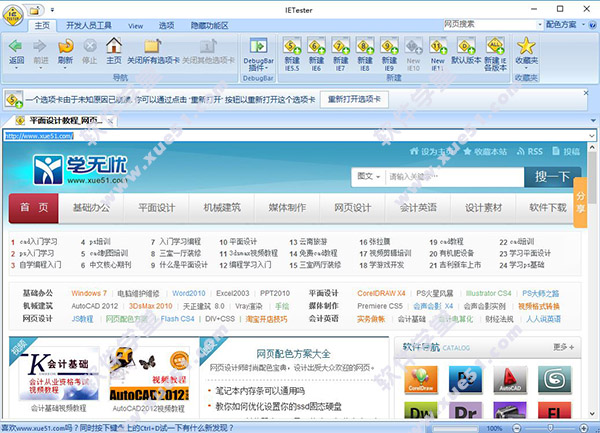Click New IE10 tab icon

coord(413,46)
